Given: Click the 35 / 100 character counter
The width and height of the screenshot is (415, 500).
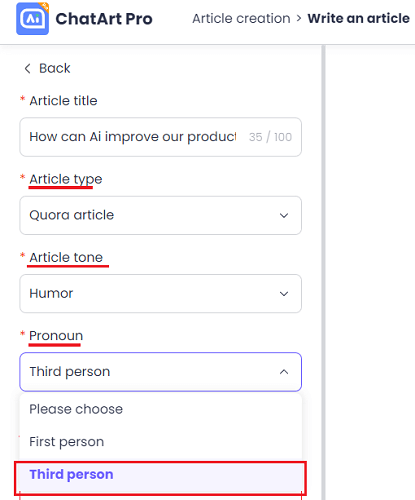Looking at the screenshot, I should coord(270,137).
